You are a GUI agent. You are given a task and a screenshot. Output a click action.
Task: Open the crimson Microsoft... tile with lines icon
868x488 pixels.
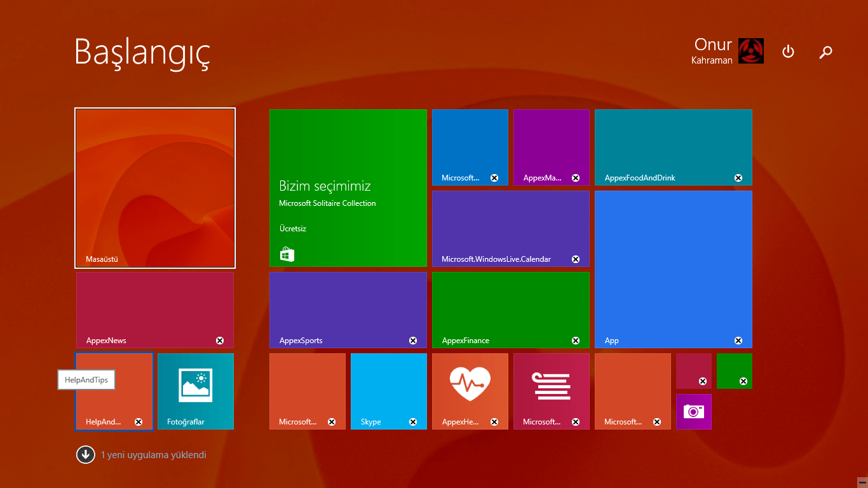(552, 391)
